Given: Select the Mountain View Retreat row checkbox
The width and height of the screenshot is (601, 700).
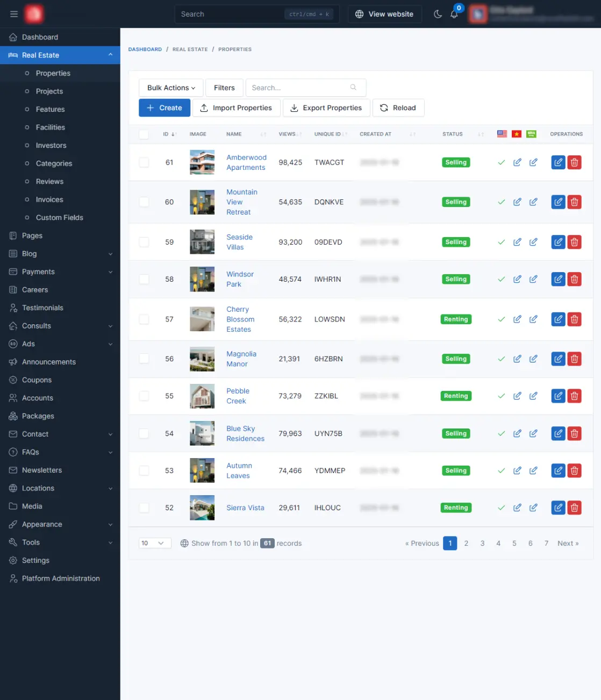Looking at the screenshot, I should point(144,202).
